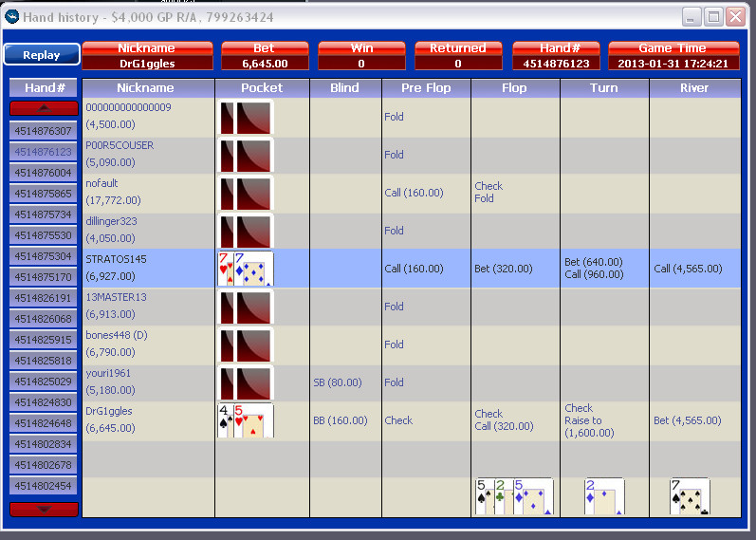Click 'Bet (320.00)' flop action

click(x=504, y=269)
